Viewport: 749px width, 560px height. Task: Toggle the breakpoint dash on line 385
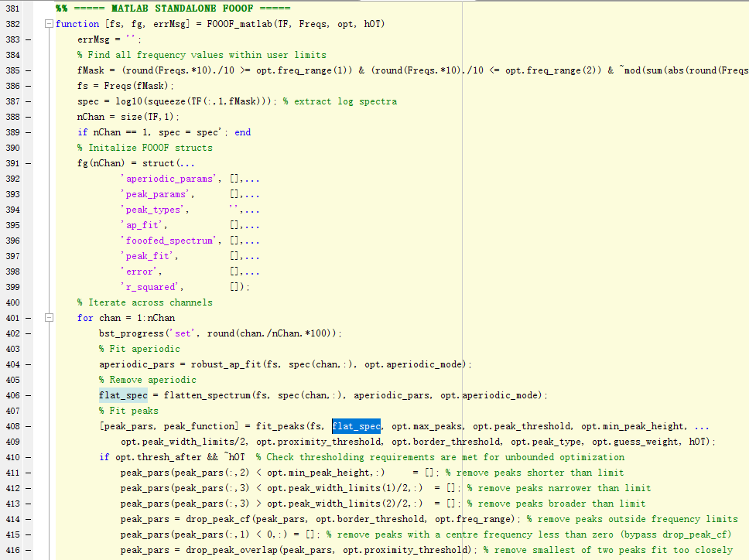[28, 70]
